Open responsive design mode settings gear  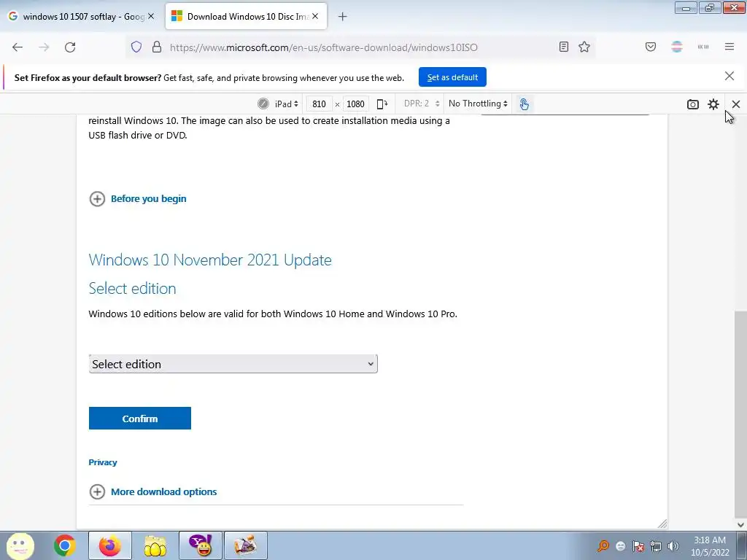point(713,104)
